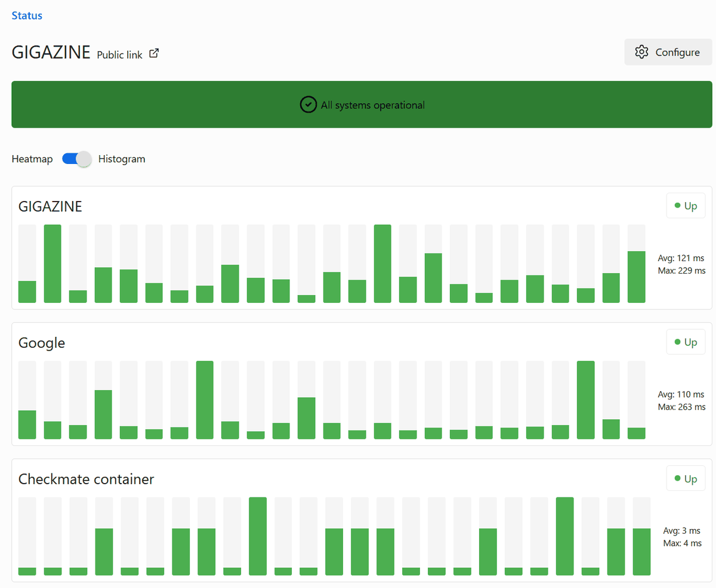Click the Google monitor card title

tap(42, 343)
